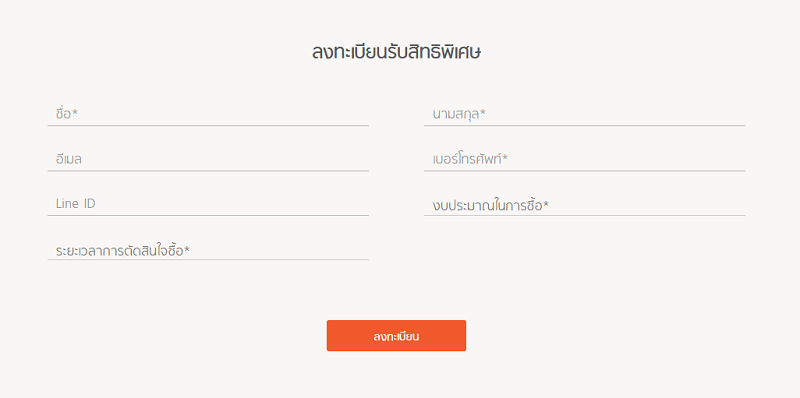
Task: Focus the นามสกุล surname input field
Action: 585,114
